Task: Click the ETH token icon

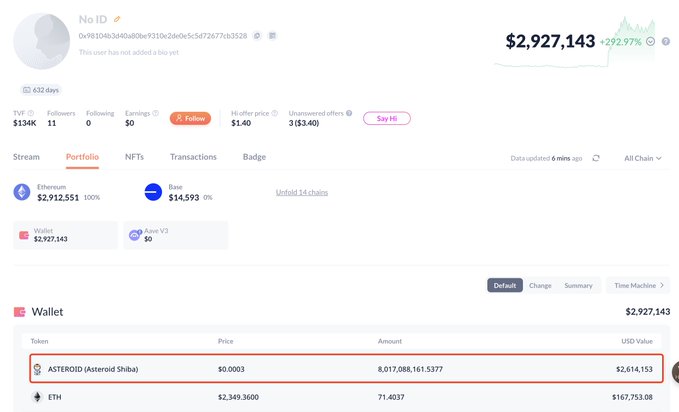Action: tap(37, 397)
